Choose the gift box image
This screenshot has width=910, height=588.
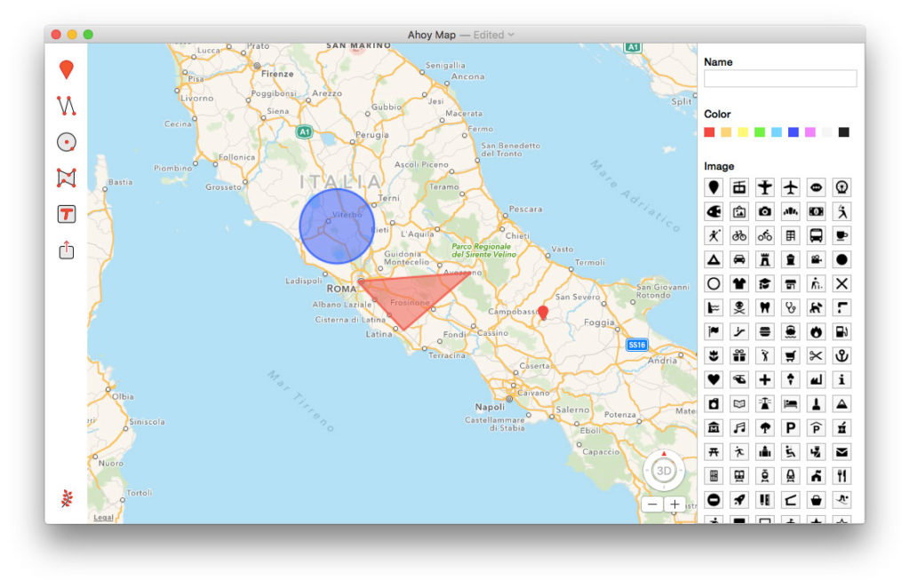pyautogui.click(x=739, y=355)
